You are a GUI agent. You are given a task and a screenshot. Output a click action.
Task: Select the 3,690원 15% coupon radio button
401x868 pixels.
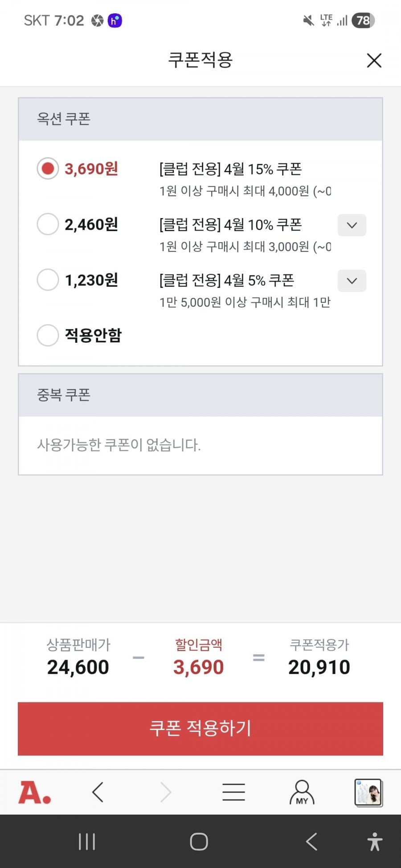tap(48, 169)
